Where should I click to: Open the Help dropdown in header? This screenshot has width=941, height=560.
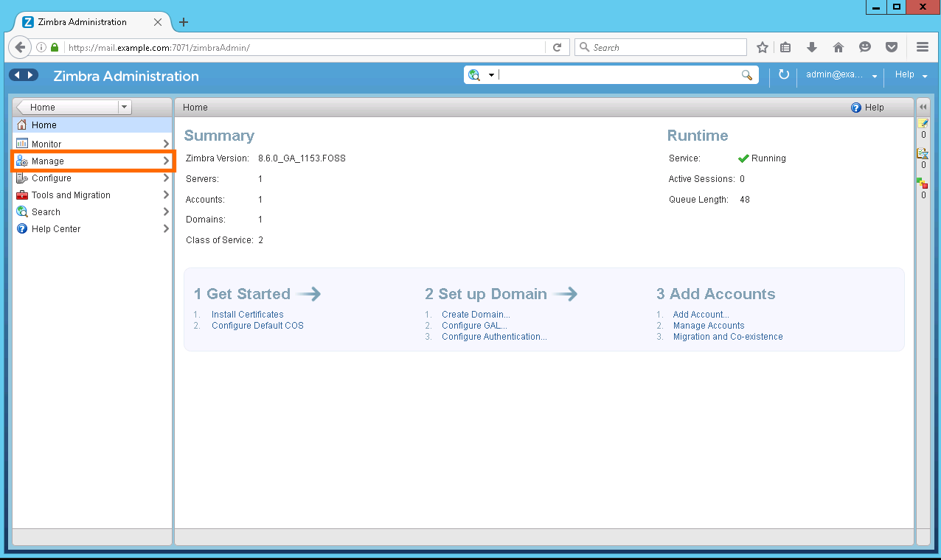911,75
